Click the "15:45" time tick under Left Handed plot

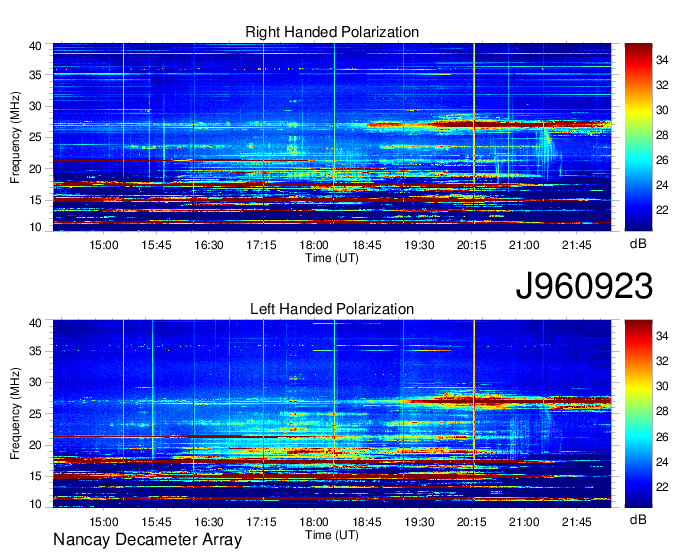pyautogui.click(x=156, y=522)
